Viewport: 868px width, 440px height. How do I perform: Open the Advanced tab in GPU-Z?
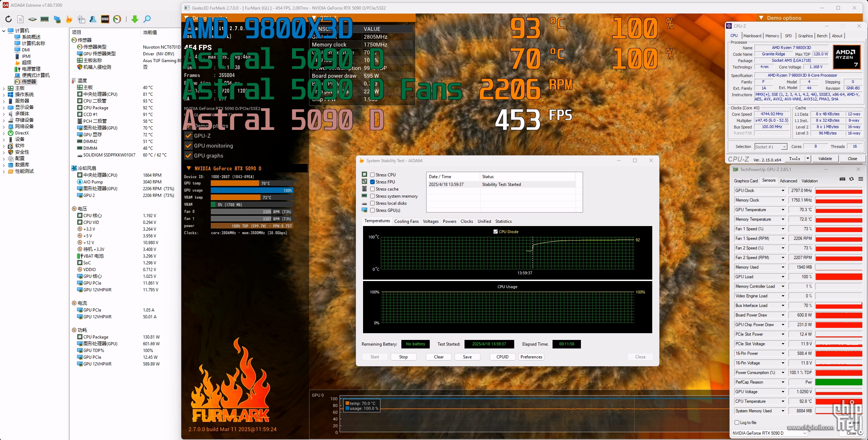(788, 181)
